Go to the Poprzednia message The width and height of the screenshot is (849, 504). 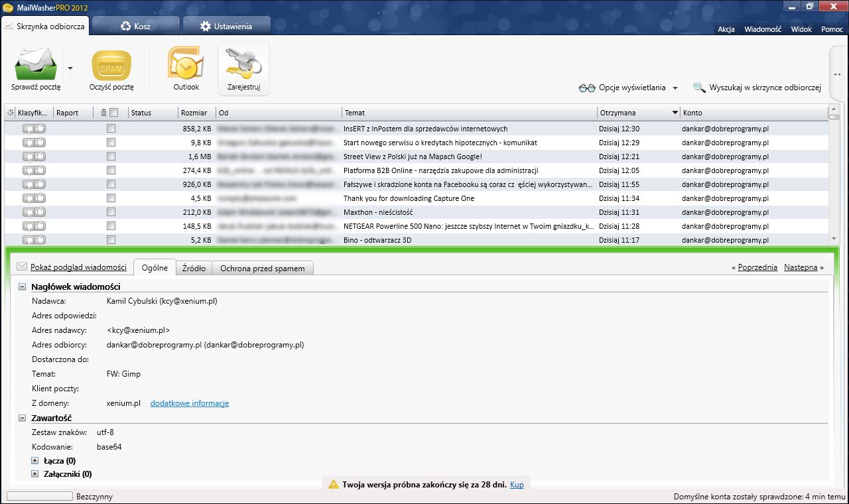click(x=757, y=267)
